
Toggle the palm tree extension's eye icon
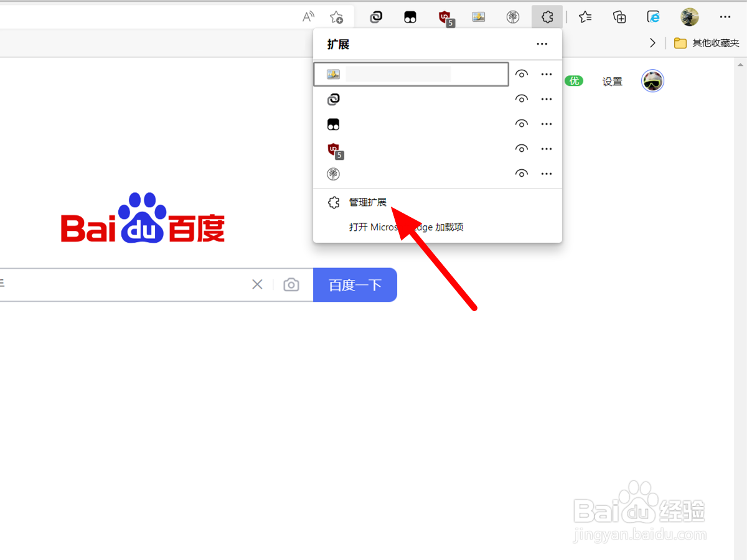tap(522, 174)
